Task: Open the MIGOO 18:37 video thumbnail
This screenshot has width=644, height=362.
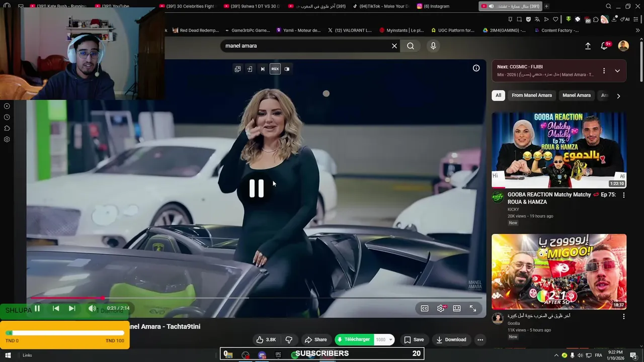Action: coord(559,271)
